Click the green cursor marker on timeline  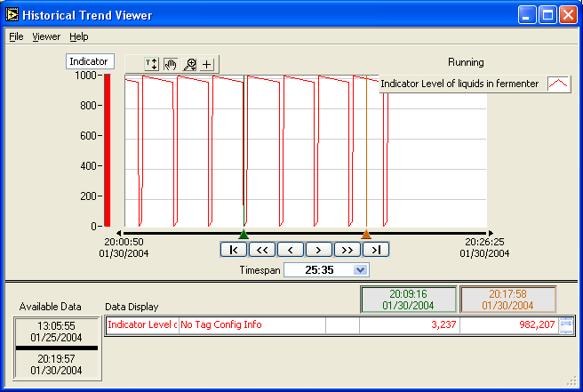244,235
